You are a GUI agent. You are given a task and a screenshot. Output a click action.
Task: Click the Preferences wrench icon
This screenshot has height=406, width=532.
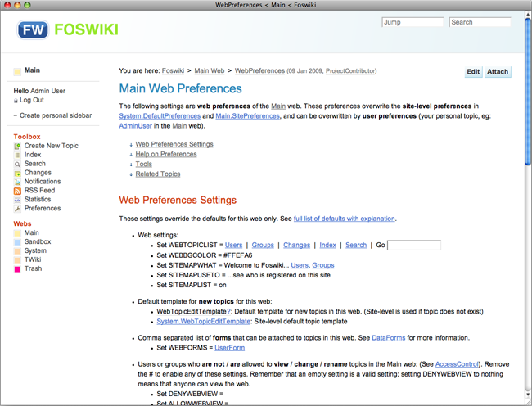(17, 209)
